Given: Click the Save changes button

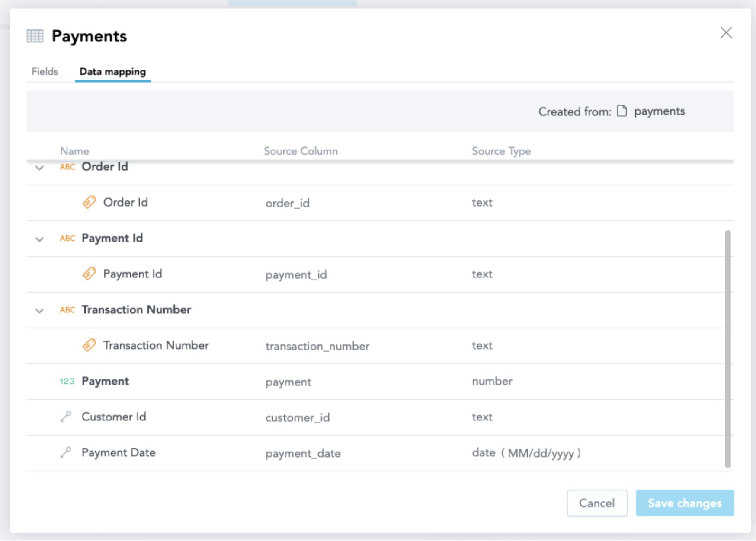Looking at the screenshot, I should (x=685, y=503).
